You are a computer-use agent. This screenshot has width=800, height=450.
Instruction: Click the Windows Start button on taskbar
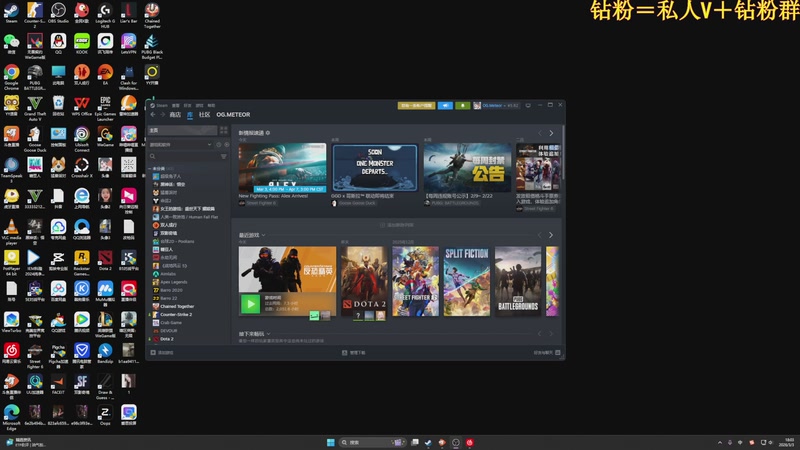click(331, 442)
